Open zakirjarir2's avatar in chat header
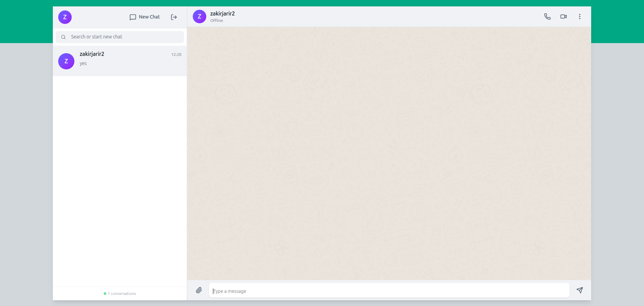The height and width of the screenshot is (306, 644). (199, 16)
